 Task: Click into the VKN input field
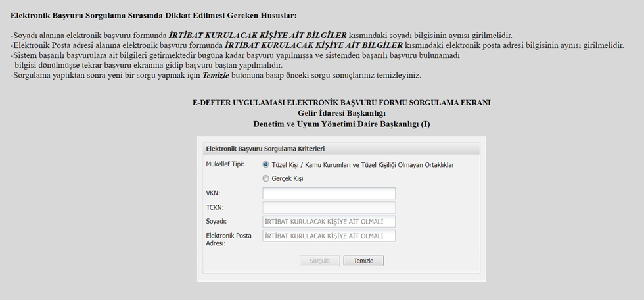(x=329, y=193)
